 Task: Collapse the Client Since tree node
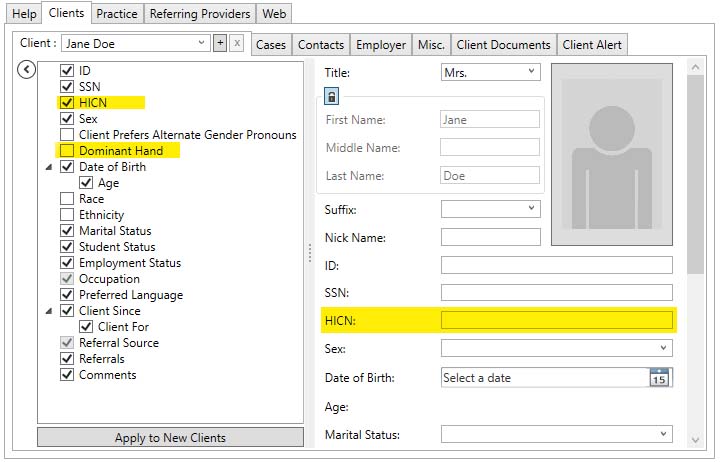pyautogui.click(x=49, y=311)
